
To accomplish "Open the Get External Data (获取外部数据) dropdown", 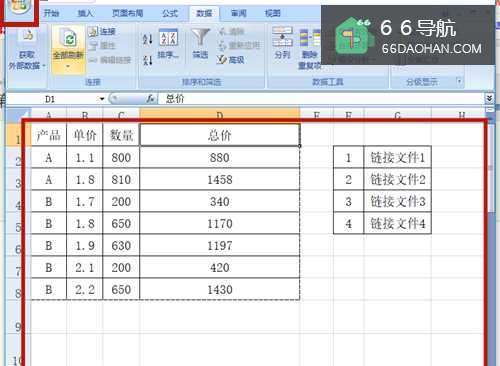I will (x=26, y=50).
